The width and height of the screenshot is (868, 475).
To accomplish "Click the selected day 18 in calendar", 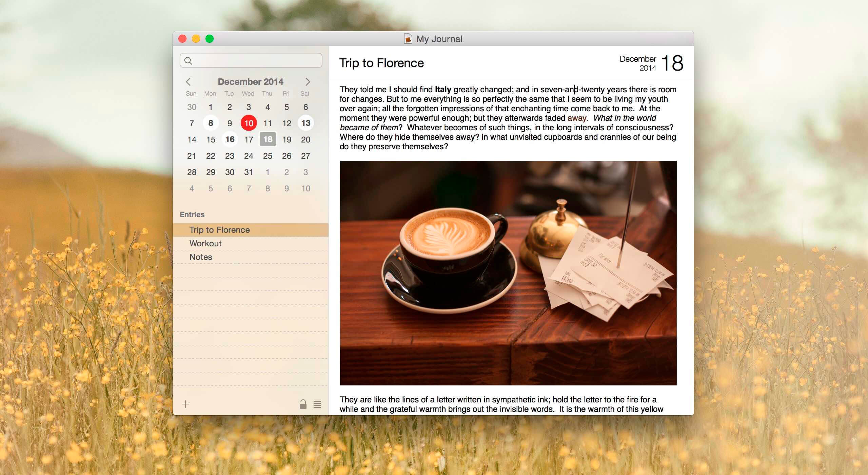I will [x=268, y=139].
